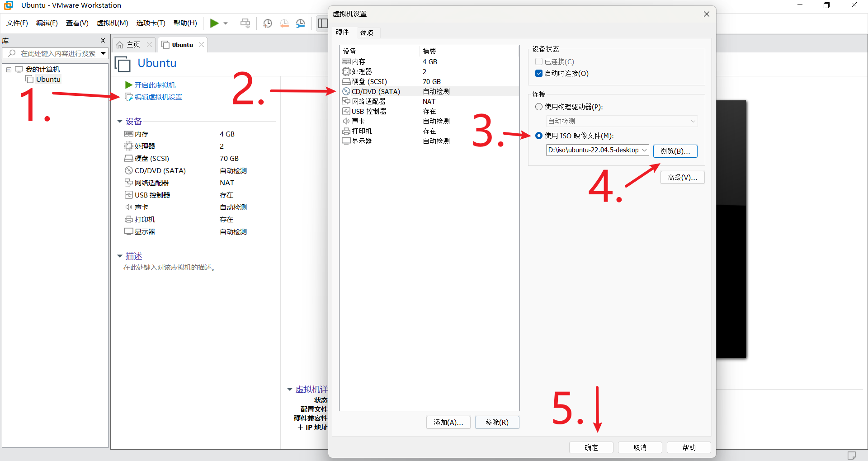Open the snapshot manager wrench icon
Image resolution: width=868 pixels, height=461 pixels.
click(301, 23)
